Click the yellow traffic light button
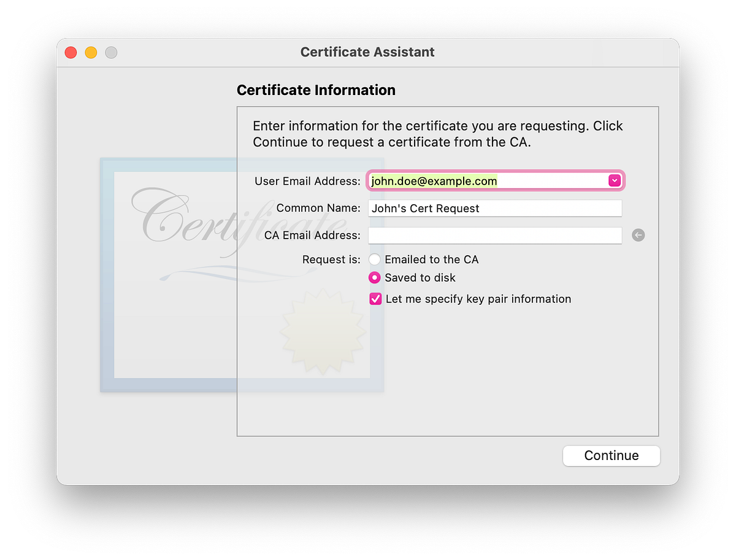This screenshot has width=736, height=560. pos(91,52)
